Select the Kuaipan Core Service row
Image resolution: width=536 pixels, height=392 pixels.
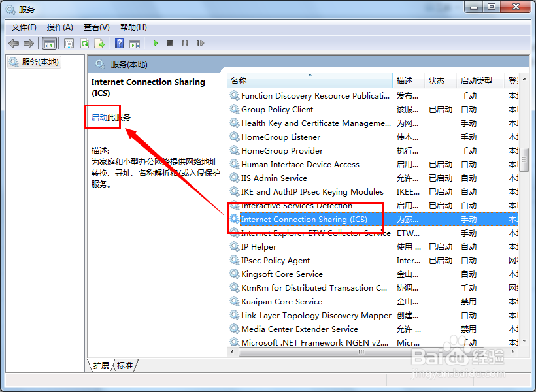pos(373,301)
